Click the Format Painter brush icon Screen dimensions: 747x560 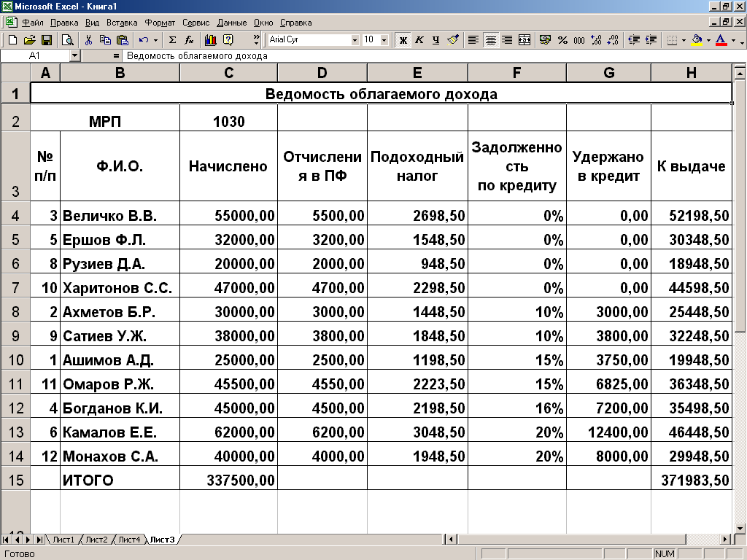point(453,40)
